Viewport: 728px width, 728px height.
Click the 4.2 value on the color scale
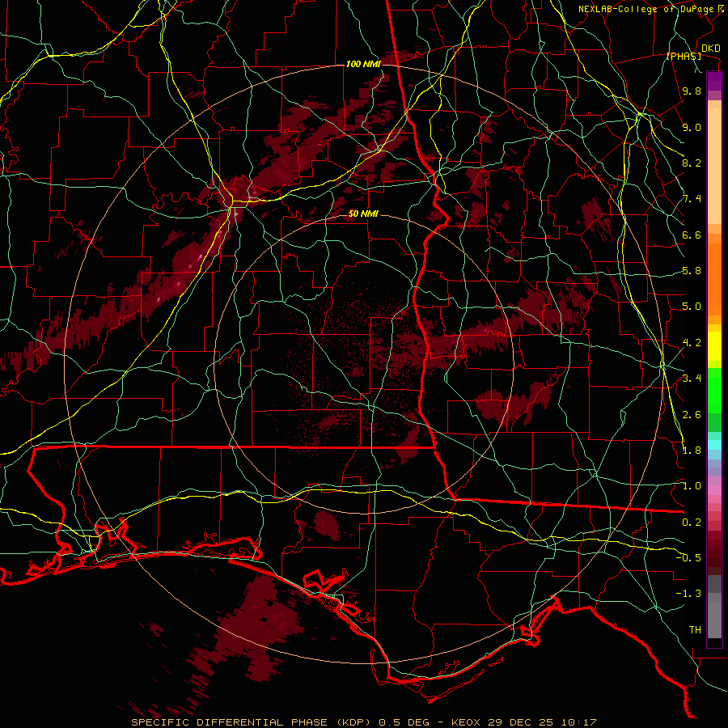(x=692, y=343)
